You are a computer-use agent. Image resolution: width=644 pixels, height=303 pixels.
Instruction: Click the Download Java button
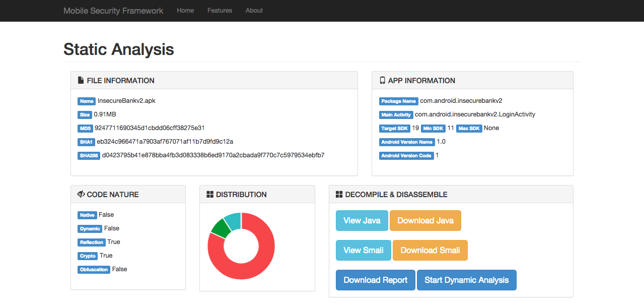(425, 220)
